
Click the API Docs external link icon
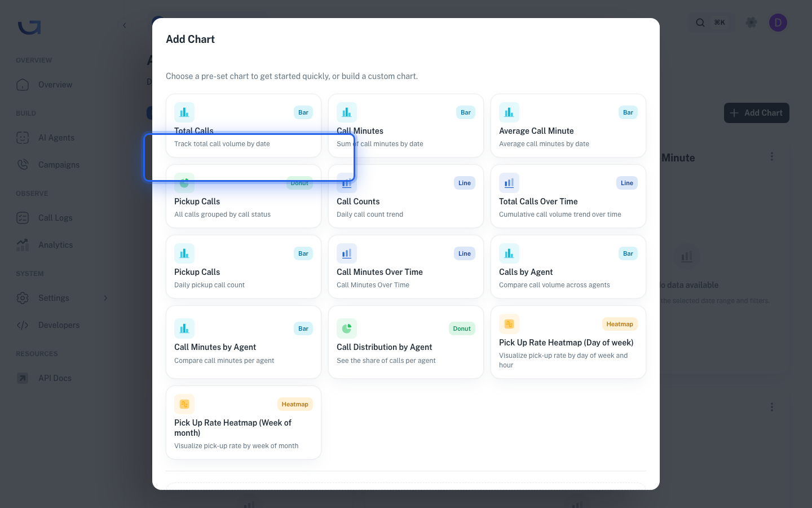coord(23,378)
